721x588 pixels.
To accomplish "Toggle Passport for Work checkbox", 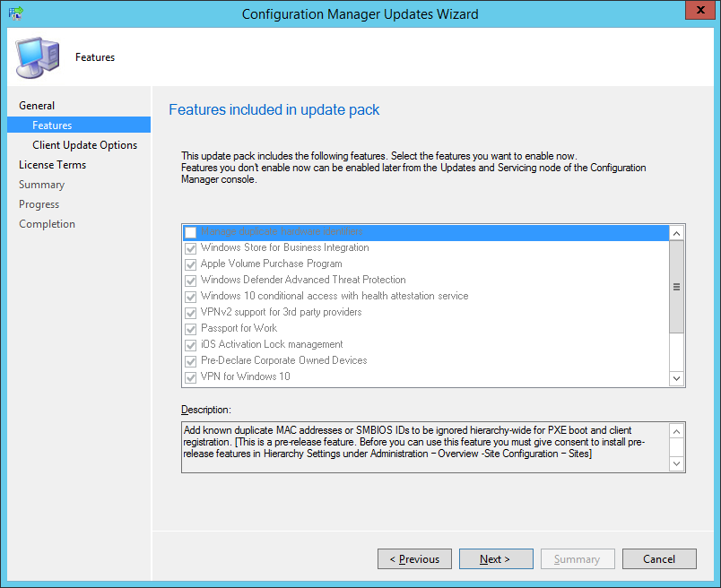I will (190, 329).
